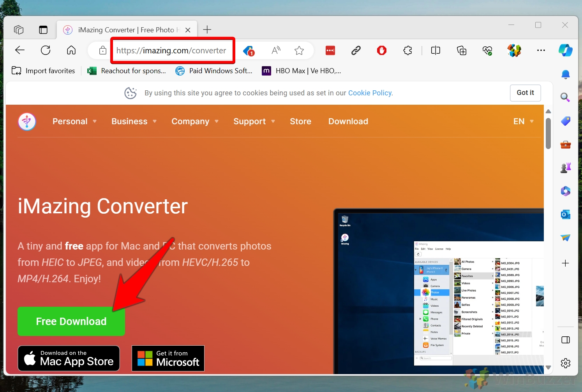Open the workspaces icon in the tab bar

(x=19, y=30)
